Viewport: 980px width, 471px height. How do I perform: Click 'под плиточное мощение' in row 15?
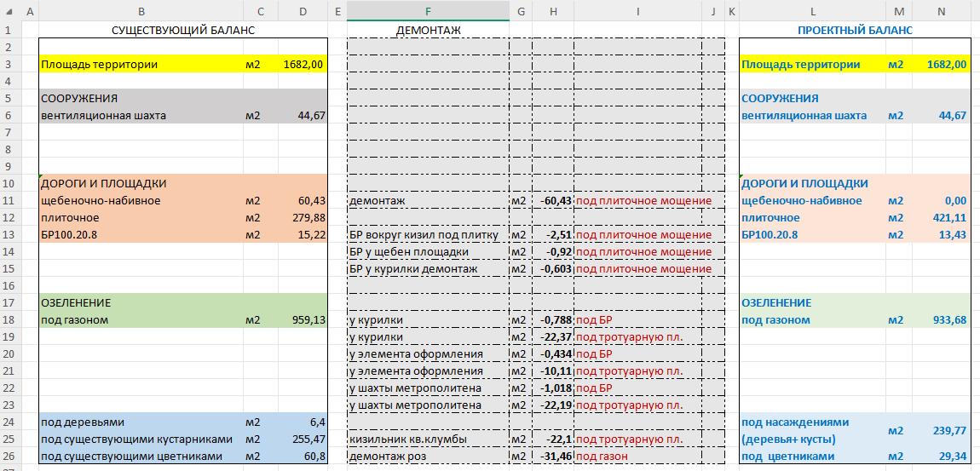pyautogui.click(x=637, y=268)
